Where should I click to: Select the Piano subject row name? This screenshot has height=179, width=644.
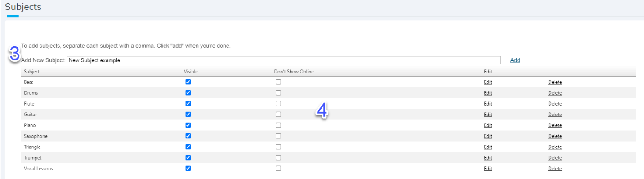click(x=30, y=125)
